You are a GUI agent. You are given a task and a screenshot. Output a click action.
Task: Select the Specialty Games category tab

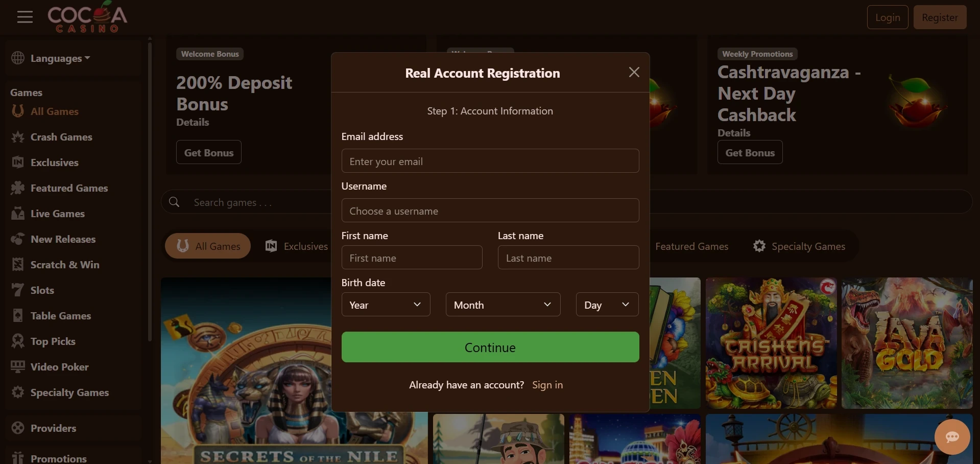tap(799, 246)
